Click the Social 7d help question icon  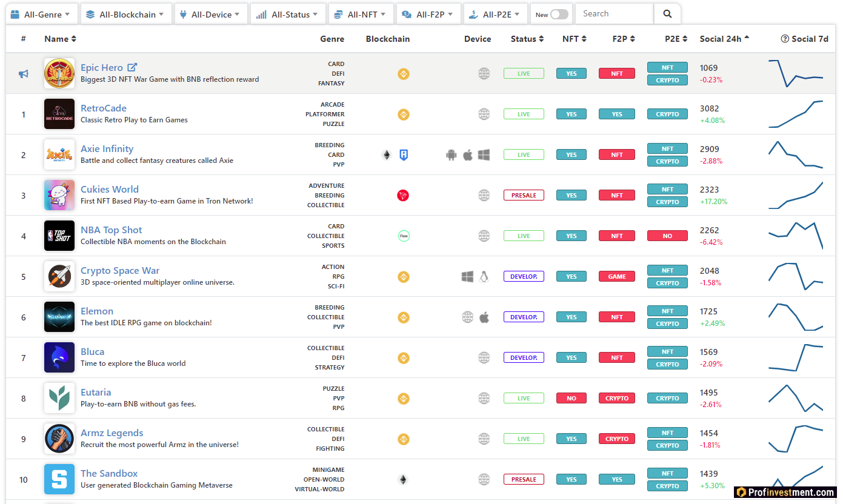click(785, 39)
